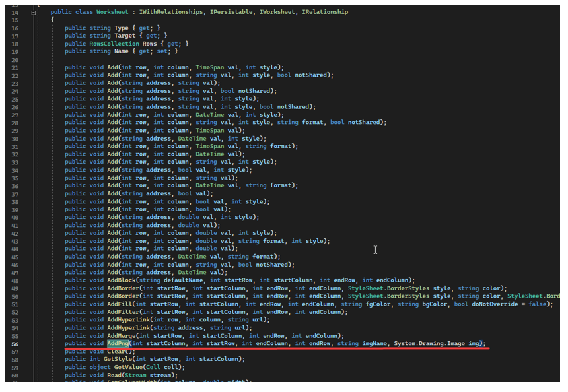Click the highlighted AddPng method name
This screenshot has height=392, width=568.
coord(118,343)
